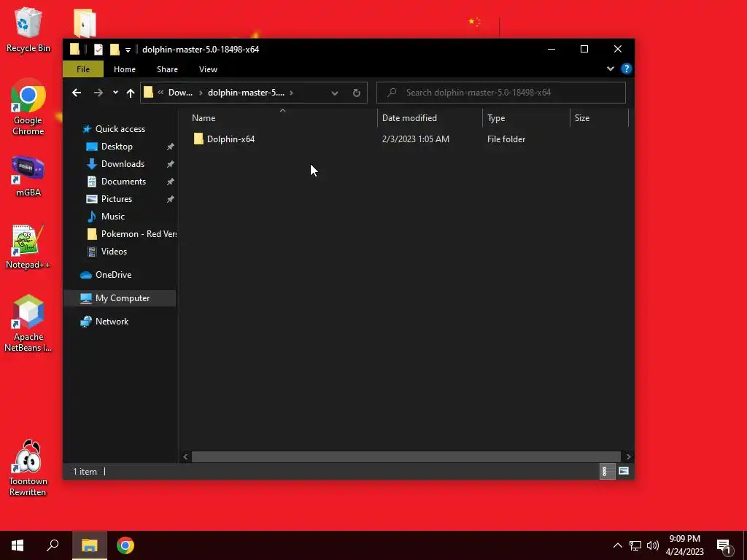747x560 pixels.
Task: Click the date 2/3/2023 1:05 AM cell
Action: point(415,139)
